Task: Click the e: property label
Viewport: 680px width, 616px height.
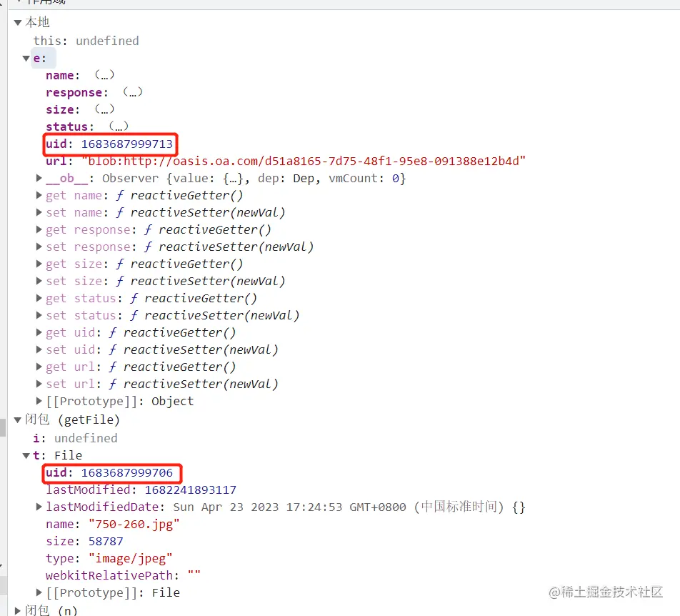Action: (39, 58)
